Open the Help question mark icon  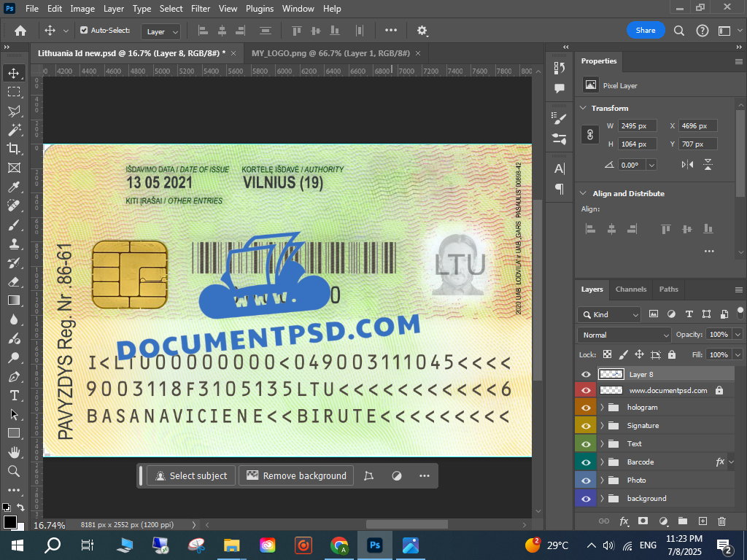coord(703,31)
